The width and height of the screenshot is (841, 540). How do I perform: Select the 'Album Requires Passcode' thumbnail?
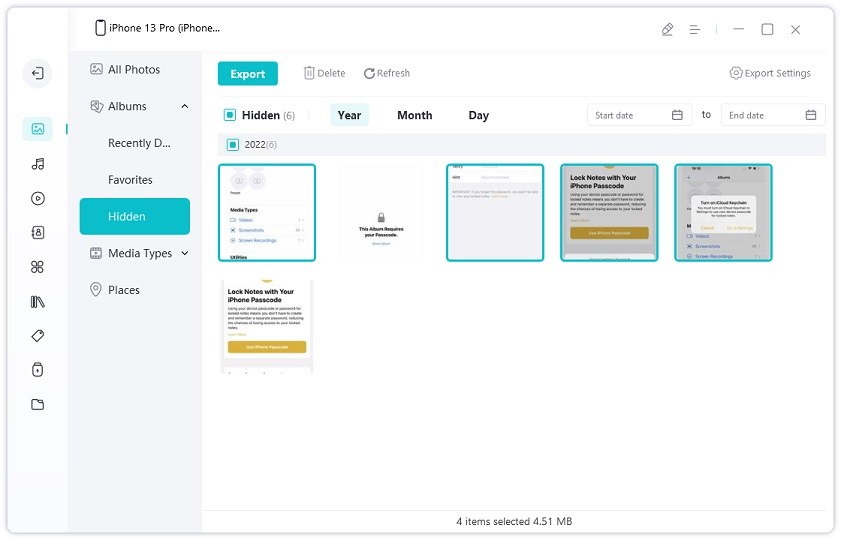pyautogui.click(x=381, y=213)
